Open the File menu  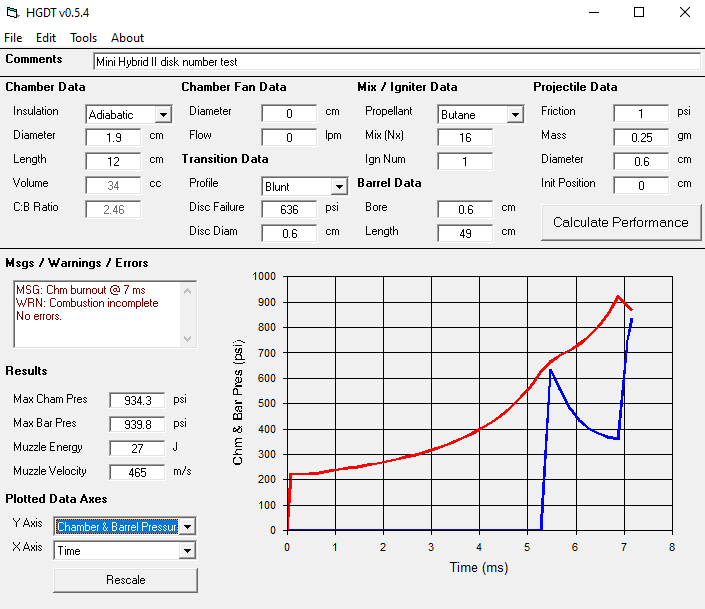point(13,38)
